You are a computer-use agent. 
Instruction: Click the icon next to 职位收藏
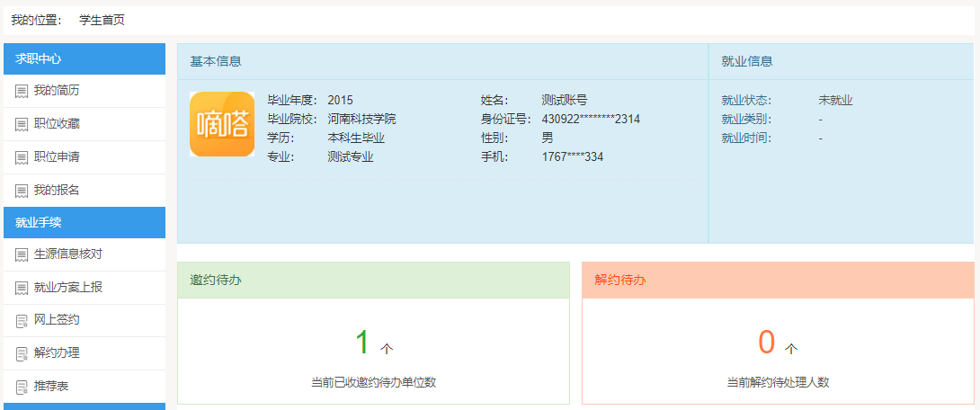pos(22,125)
